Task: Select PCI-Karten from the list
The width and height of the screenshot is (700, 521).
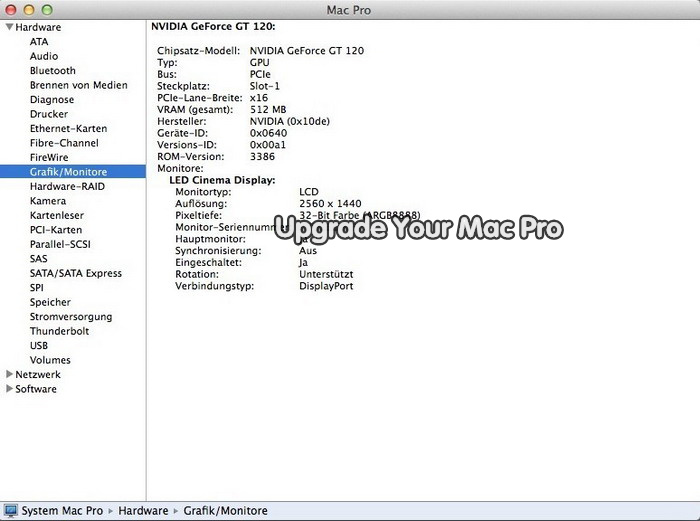Action: click(x=56, y=230)
